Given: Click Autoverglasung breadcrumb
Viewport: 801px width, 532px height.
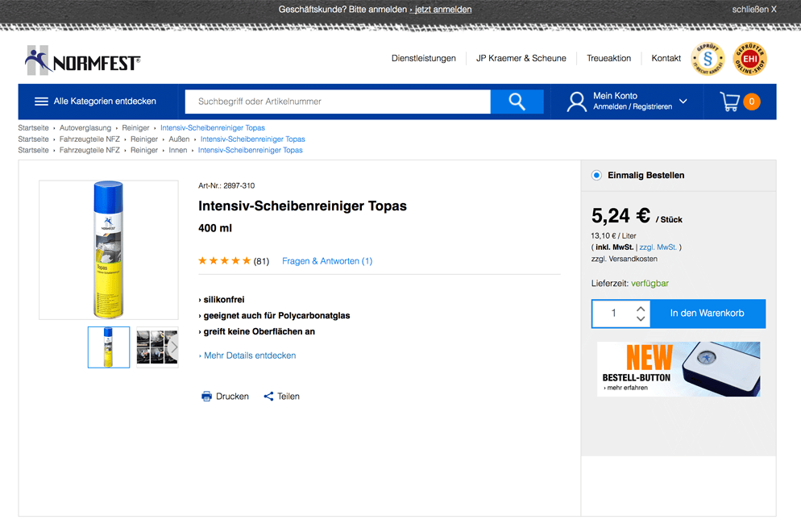Looking at the screenshot, I should [85, 128].
